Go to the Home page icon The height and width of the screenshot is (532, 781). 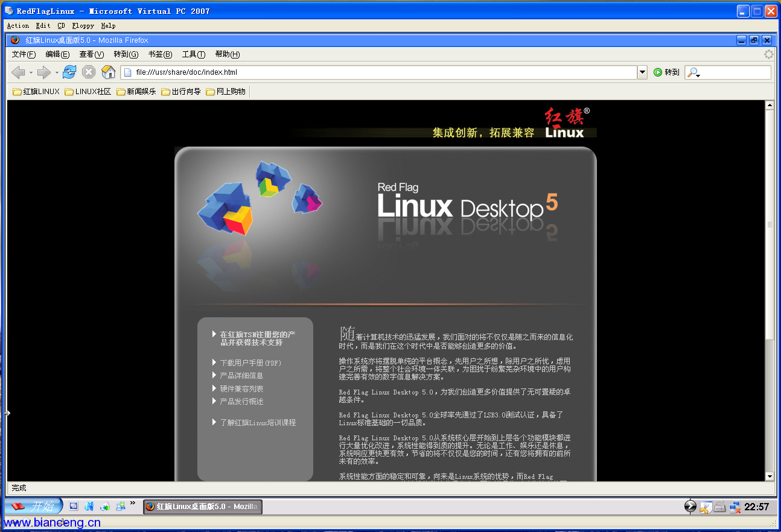[108, 72]
